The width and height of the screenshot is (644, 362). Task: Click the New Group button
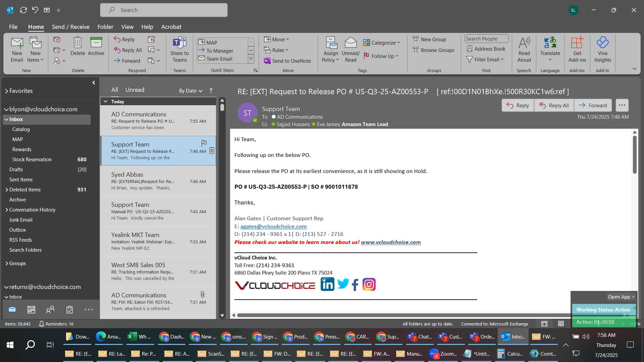429,39
